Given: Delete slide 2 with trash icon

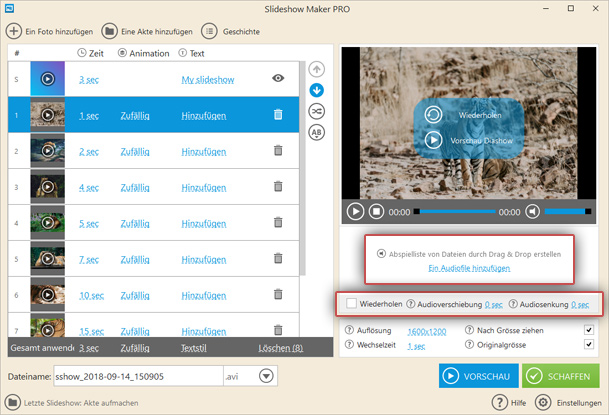Looking at the screenshot, I should click(x=278, y=150).
